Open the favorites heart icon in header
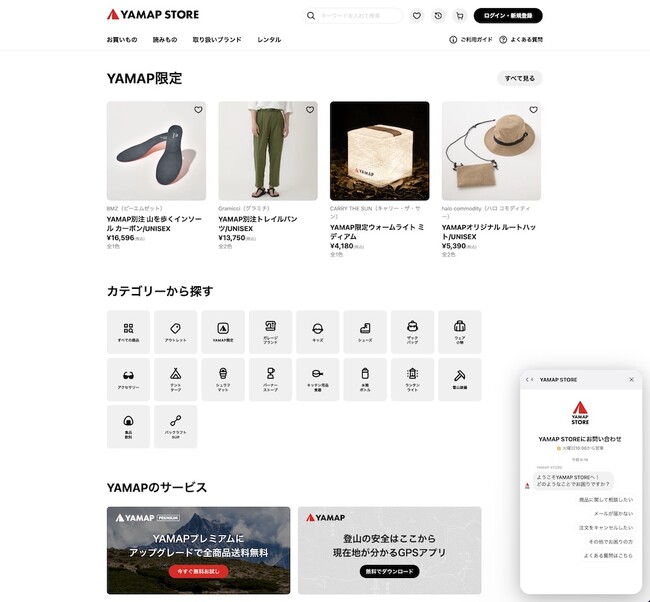Image resolution: width=650 pixels, height=602 pixels. click(x=417, y=16)
